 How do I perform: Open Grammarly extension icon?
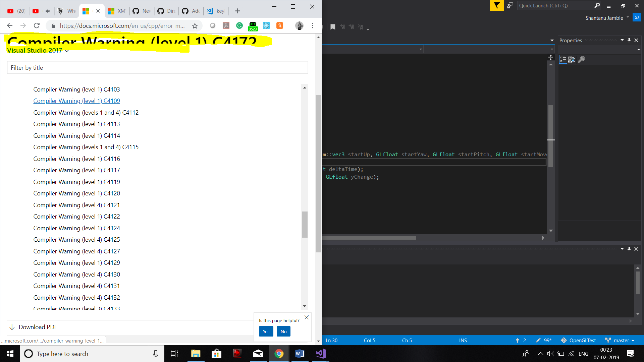coord(239,25)
